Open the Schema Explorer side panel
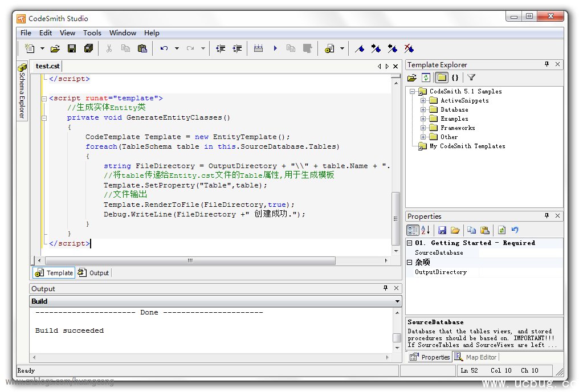The image size is (579, 392). [22, 91]
